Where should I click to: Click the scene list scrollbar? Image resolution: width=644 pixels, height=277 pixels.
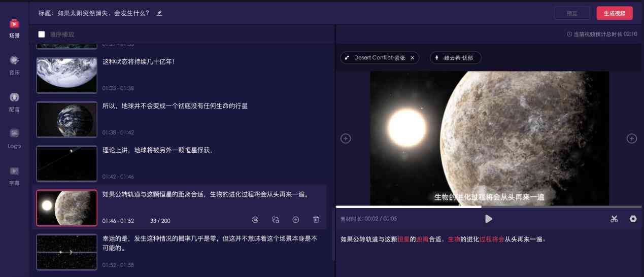(333, 233)
